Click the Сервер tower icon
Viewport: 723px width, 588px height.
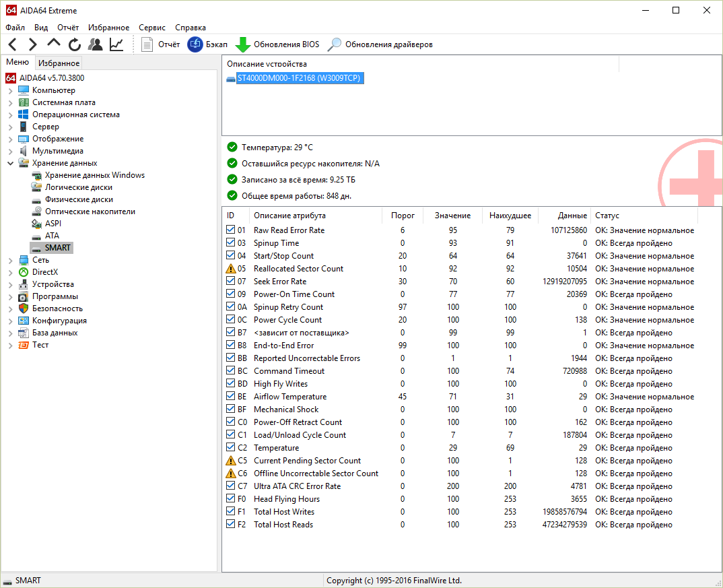[x=23, y=127]
